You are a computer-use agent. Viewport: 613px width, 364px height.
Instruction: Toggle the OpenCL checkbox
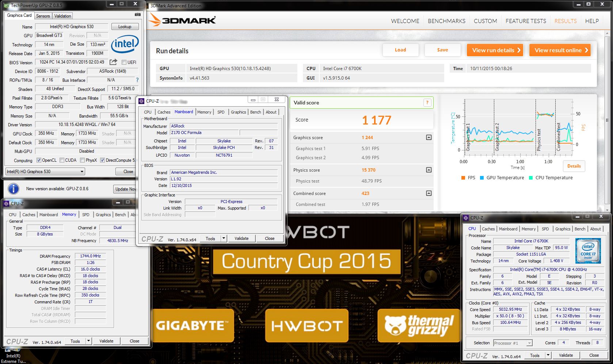tap(39, 160)
